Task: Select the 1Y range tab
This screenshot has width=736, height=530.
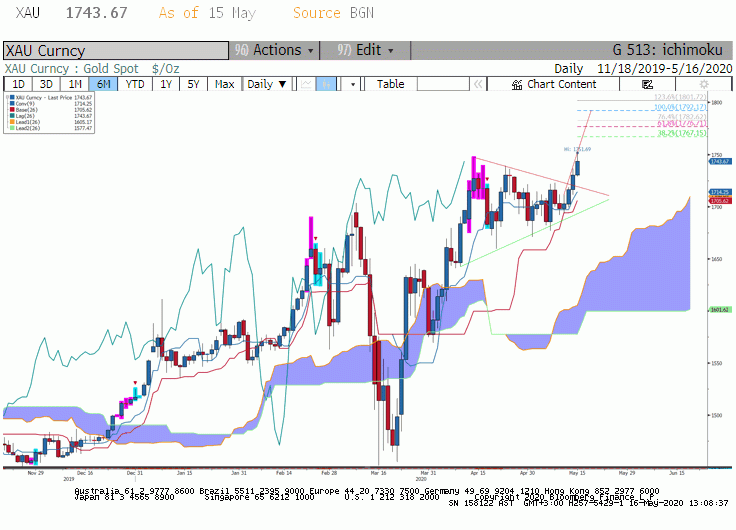Action: click(x=166, y=84)
